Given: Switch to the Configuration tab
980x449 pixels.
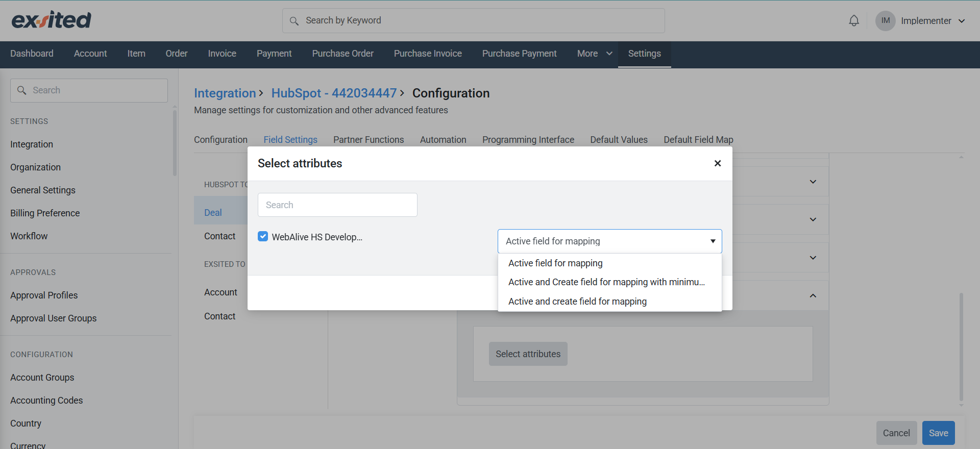Looking at the screenshot, I should click(220, 140).
